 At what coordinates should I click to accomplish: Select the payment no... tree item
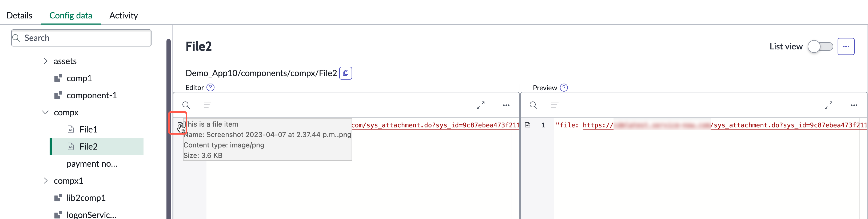pyautogui.click(x=92, y=164)
